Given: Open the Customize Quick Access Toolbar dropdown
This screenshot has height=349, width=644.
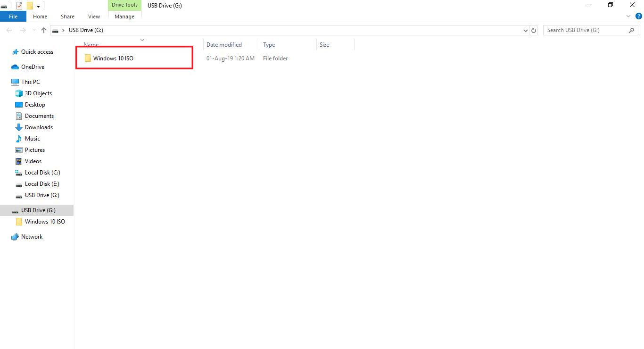Looking at the screenshot, I should (x=38, y=6).
